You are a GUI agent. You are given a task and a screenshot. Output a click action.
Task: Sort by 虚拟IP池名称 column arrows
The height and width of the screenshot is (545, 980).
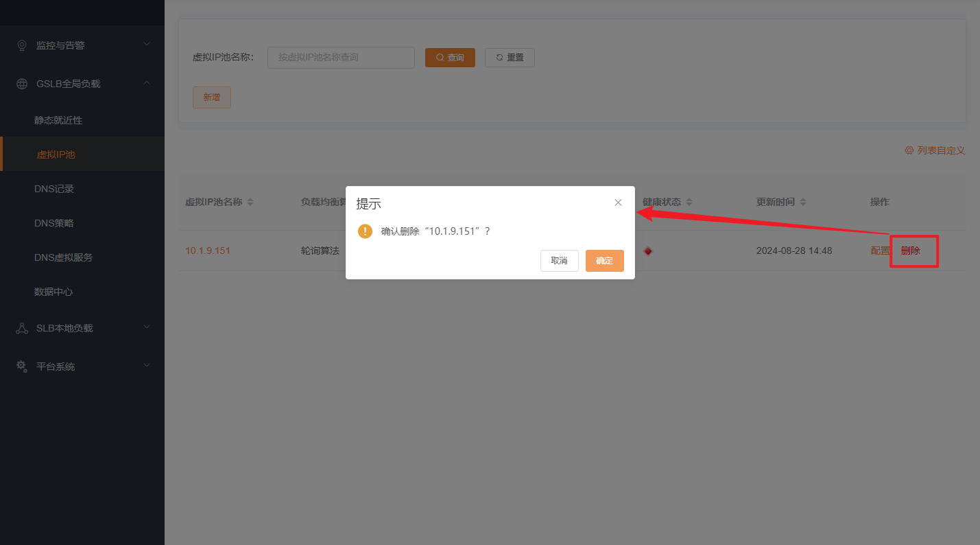click(x=250, y=202)
